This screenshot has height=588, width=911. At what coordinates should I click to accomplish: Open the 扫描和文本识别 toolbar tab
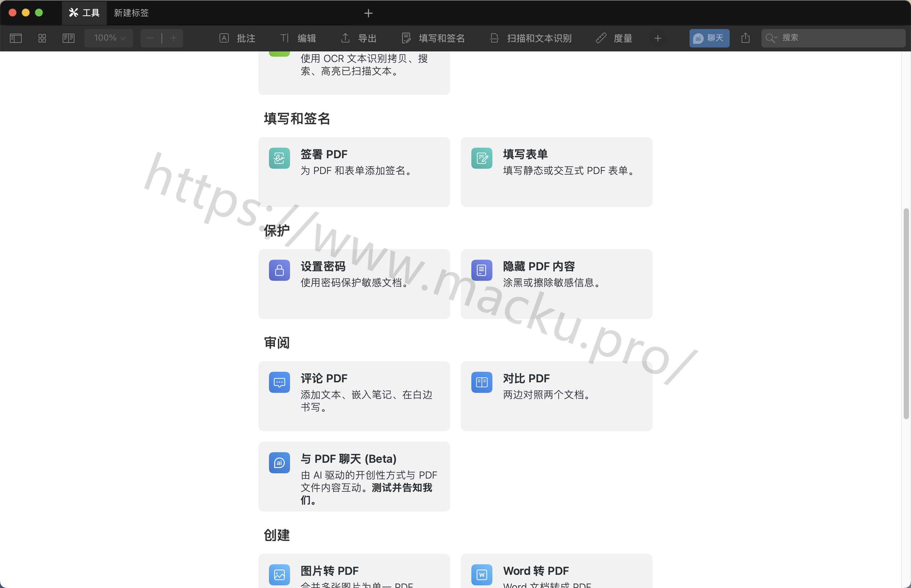tap(530, 38)
